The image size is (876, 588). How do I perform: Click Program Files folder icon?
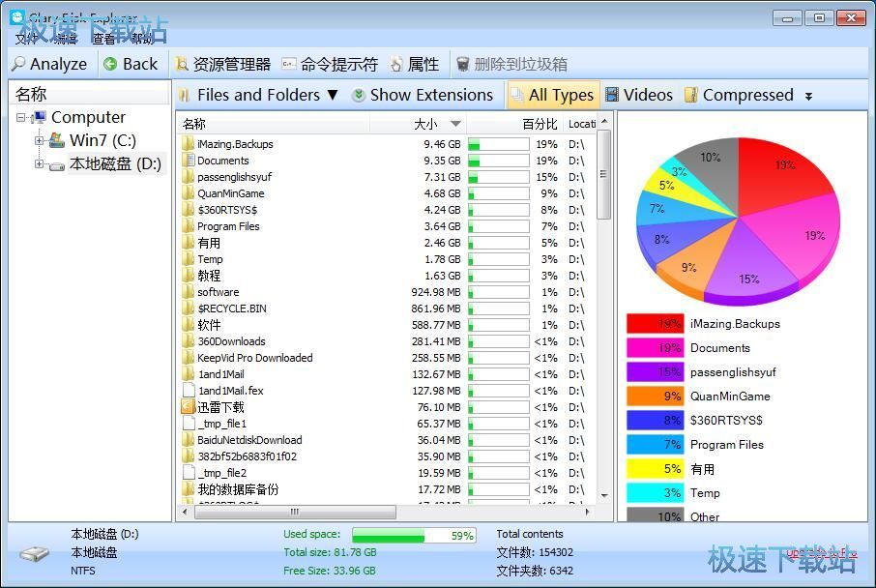coord(189,226)
